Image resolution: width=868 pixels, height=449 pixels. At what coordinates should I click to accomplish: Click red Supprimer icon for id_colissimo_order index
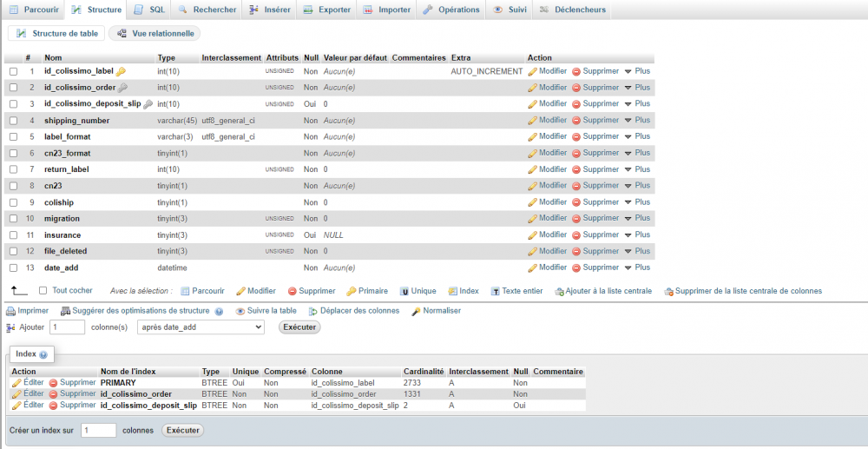click(54, 394)
